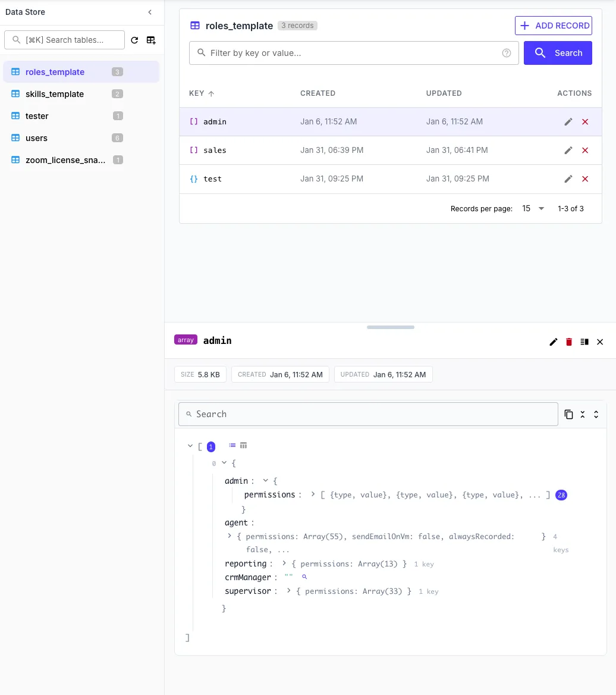This screenshot has width=616, height=695.
Task: Delete the record using the trash icon
Action: click(x=568, y=342)
